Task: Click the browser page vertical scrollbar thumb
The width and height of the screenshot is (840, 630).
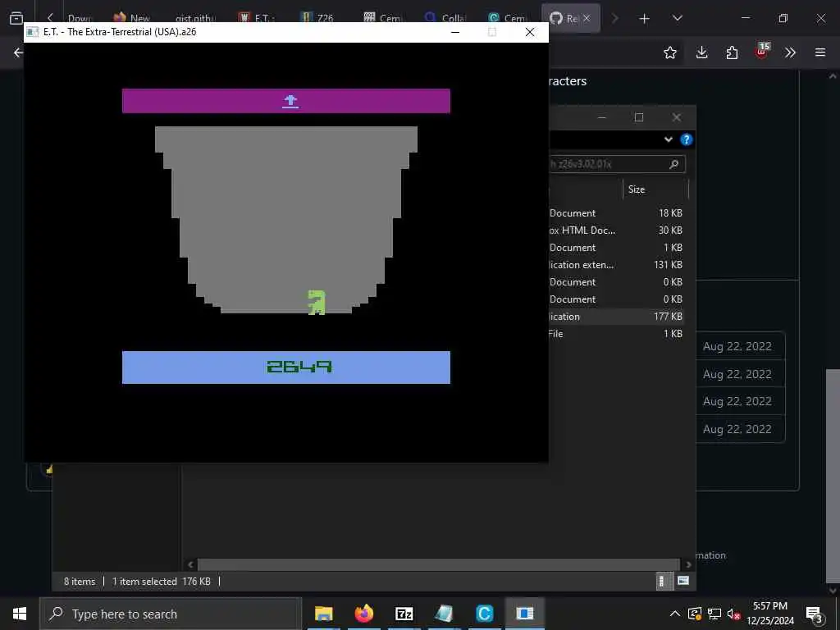Action: click(x=833, y=477)
